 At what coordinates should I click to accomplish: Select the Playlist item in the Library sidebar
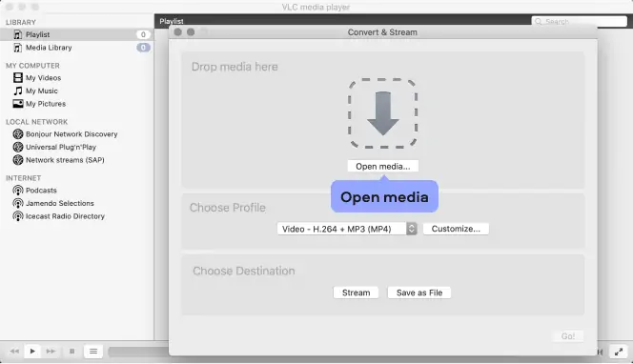(76, 34)
